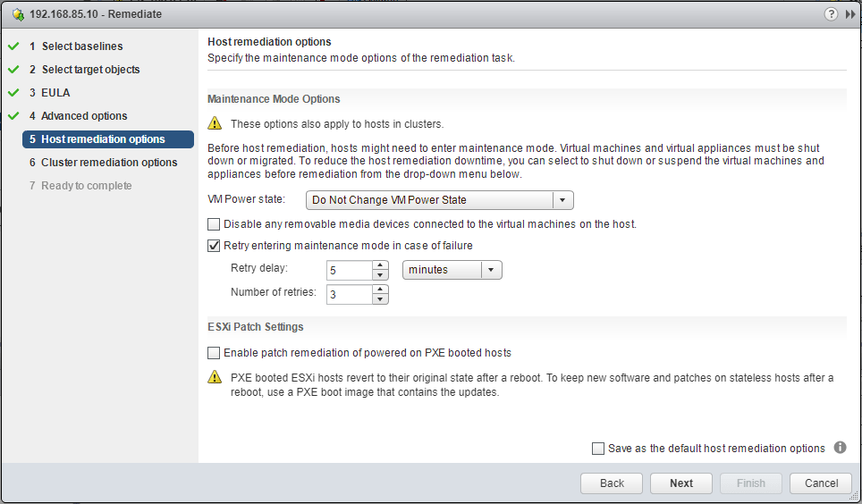The width and height of the screenshot is (862, 504).
Task: Go to step 4 Advanced options
Action: pyautogui.click(x=78, y=115)
